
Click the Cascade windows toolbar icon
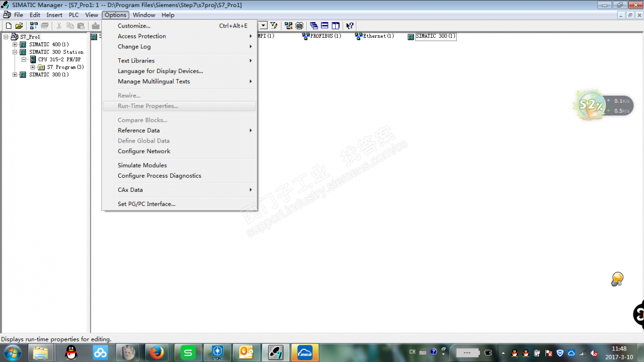(314, 26)
